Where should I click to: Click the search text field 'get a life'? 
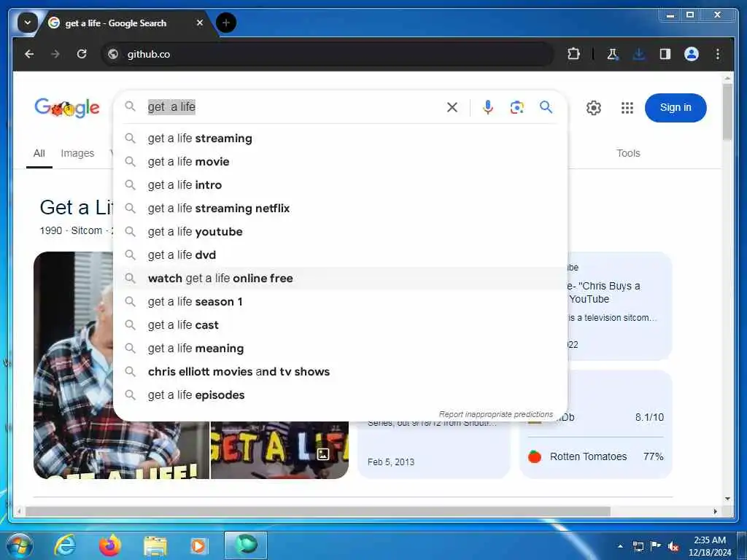290,107
